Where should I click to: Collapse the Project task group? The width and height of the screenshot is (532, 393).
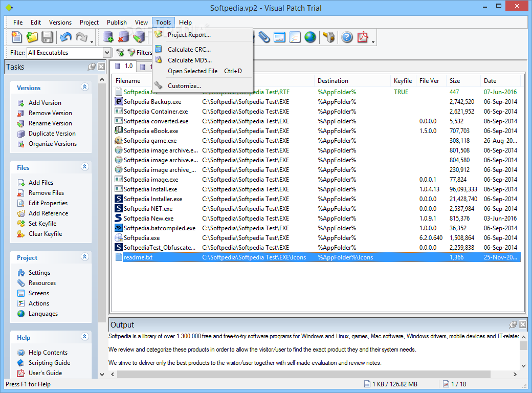click(x=85, y=256)
